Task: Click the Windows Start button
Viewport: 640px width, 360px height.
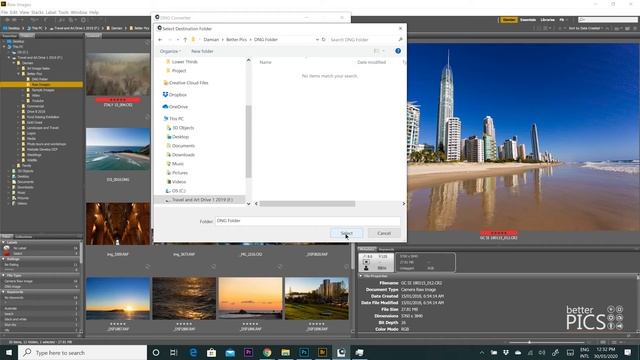Action: (9, 352)
